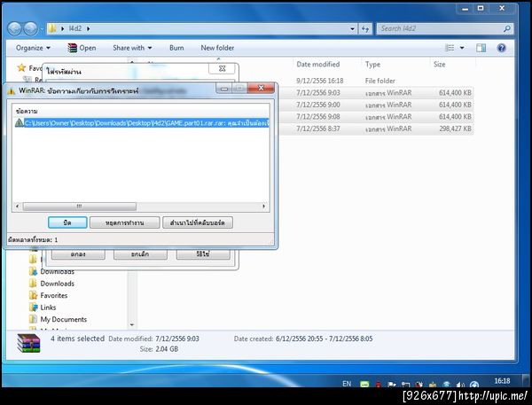The image size is (532, 405).
Task: Select file dated 7/12/2556 9:00
Action: 375,105
